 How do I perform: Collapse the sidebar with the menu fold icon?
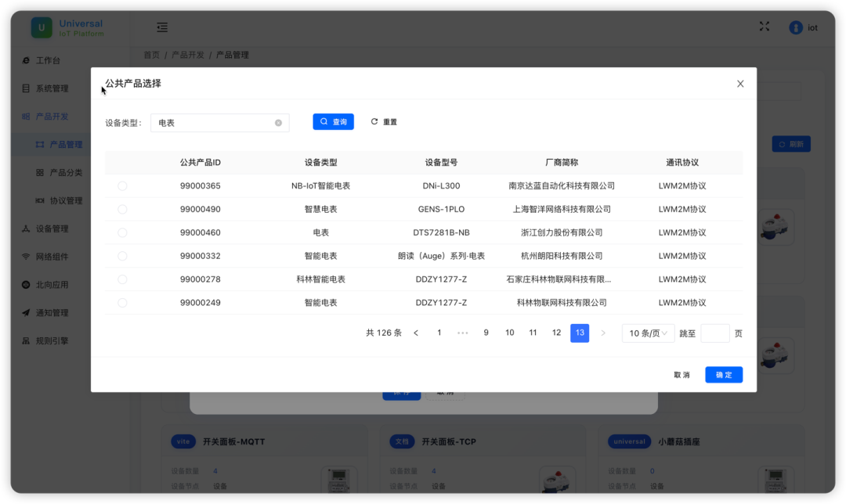[162, 27]
